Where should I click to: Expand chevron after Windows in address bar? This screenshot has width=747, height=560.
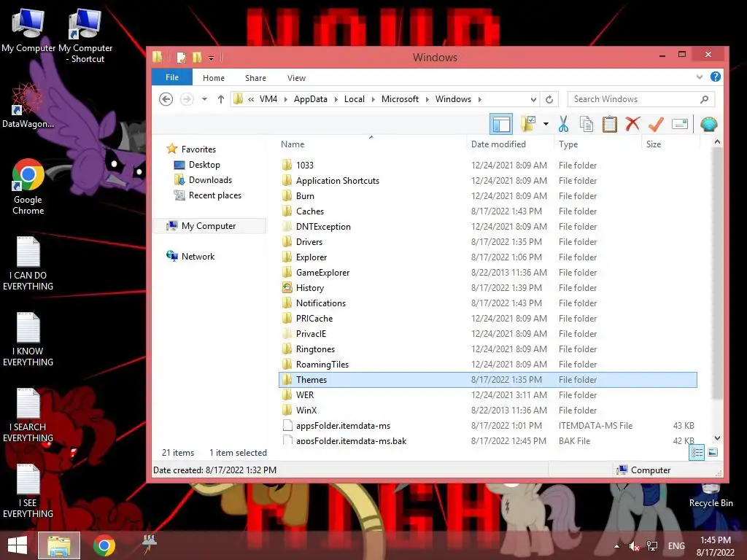tap(480, 99)
